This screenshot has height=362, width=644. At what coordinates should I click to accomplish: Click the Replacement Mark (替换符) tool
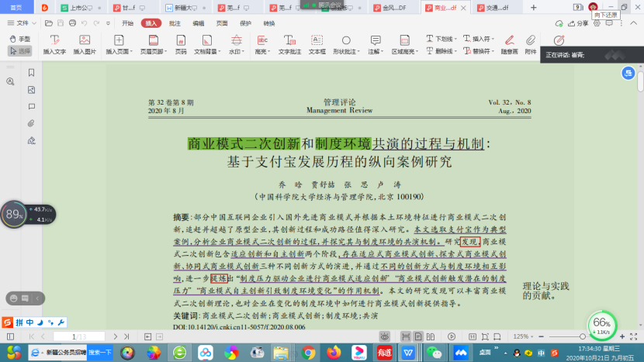click(x=479, y=51)
